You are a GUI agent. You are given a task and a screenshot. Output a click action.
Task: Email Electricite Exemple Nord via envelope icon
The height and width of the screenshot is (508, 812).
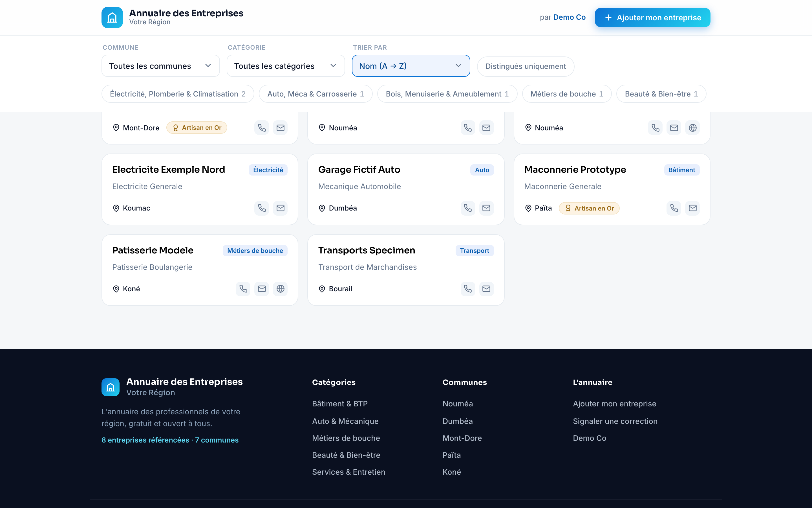(281, 208)
